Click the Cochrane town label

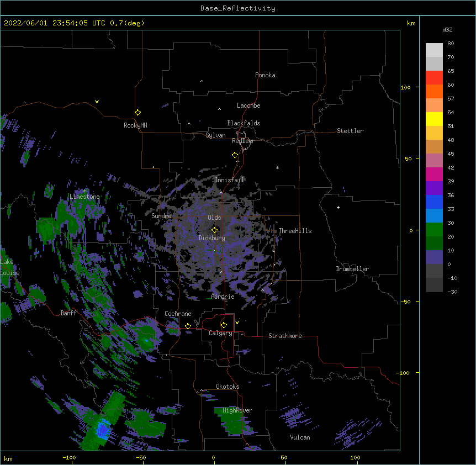pos(178,314)
